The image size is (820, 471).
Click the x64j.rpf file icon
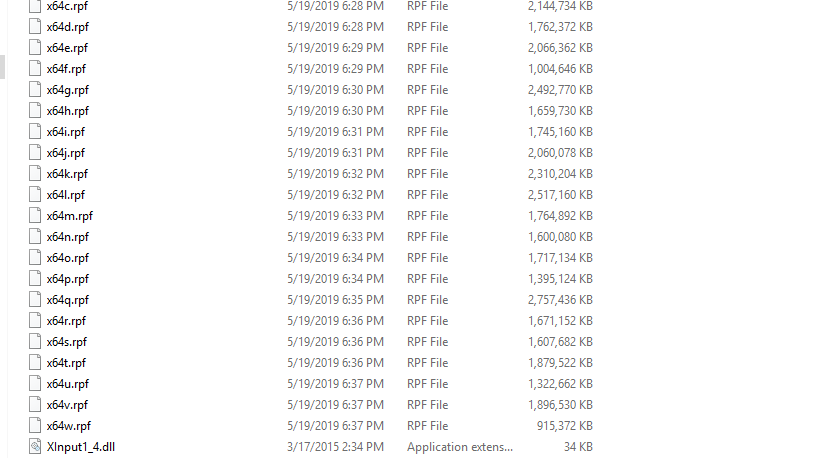[x=36, y=153]
